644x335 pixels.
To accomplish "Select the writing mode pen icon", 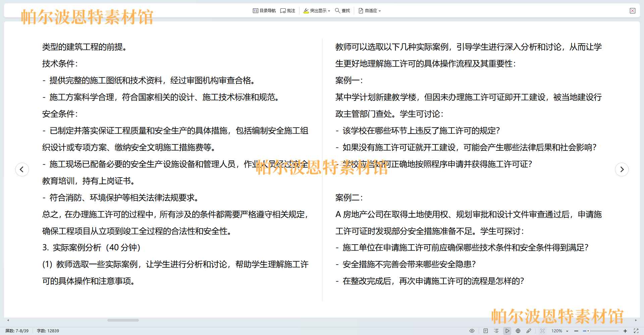I will [529, 331].
